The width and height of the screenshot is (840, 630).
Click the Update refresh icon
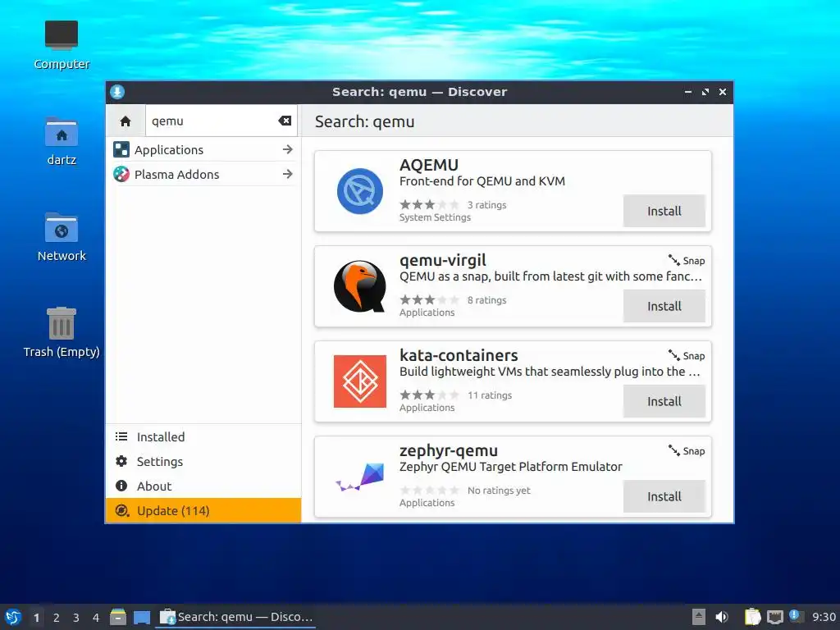[121, 510]
